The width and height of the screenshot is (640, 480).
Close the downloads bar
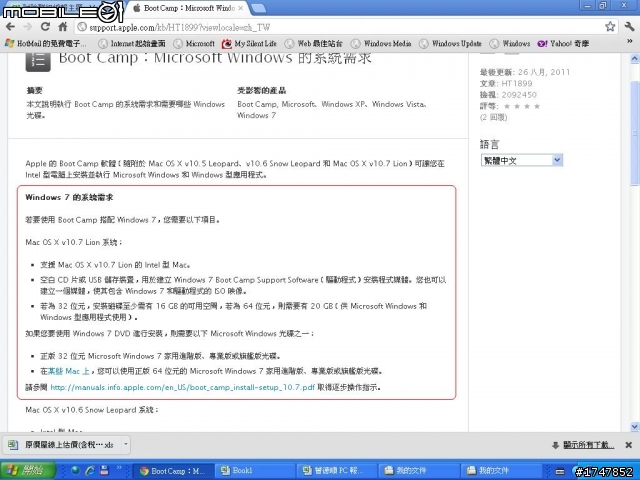[x=629, y=445]
